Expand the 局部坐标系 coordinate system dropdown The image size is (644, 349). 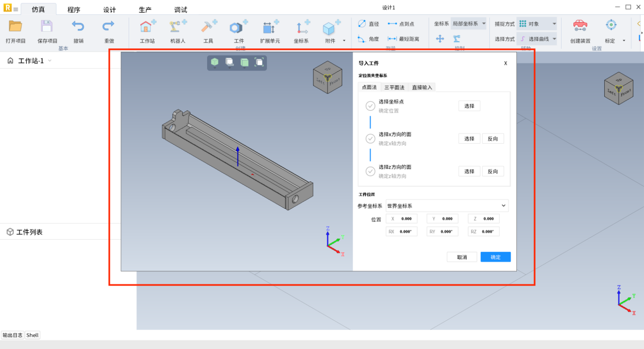(x=469, y=24)
